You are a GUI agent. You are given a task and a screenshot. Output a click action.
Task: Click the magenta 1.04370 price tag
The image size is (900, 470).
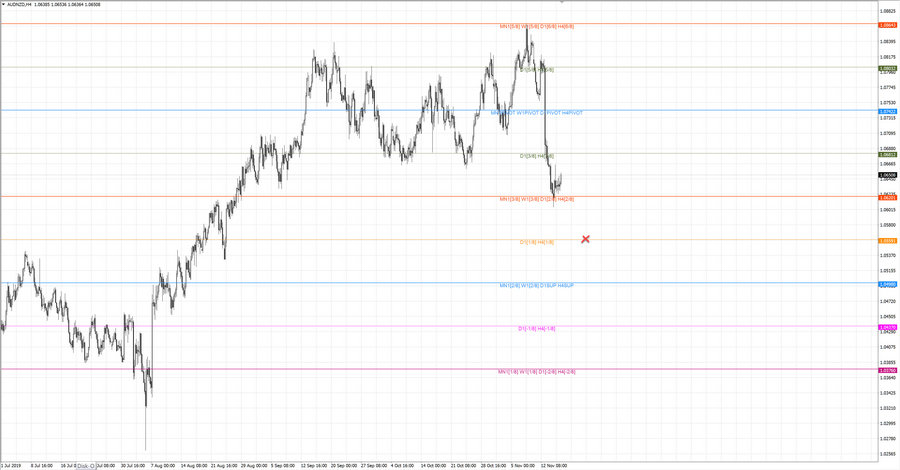[888, 327]
